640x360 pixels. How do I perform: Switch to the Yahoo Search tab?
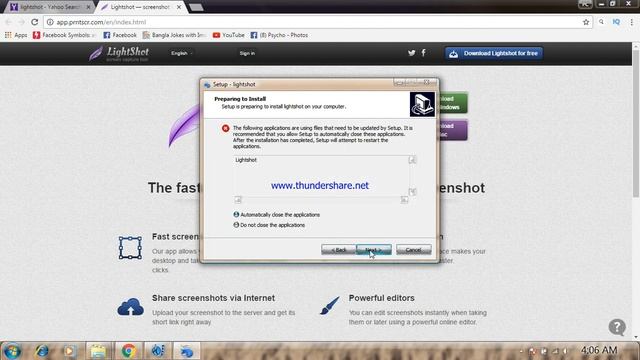click(x=49, y=7)
